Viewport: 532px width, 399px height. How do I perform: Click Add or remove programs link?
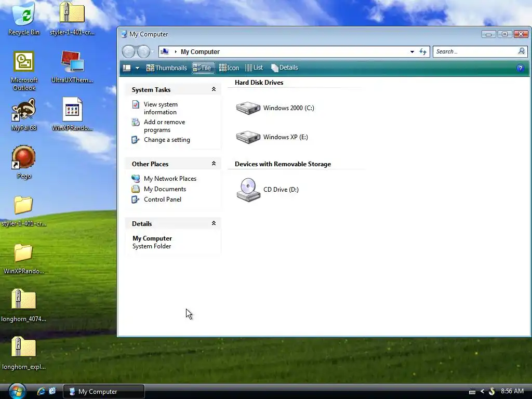pyautogui.click(x=158, y=126)
